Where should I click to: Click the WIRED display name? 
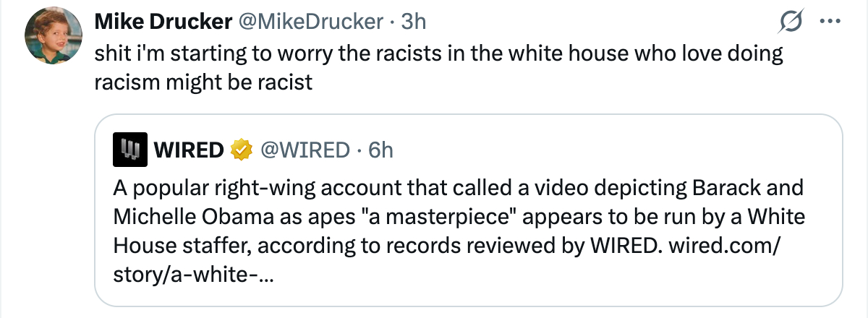(189, 150)
